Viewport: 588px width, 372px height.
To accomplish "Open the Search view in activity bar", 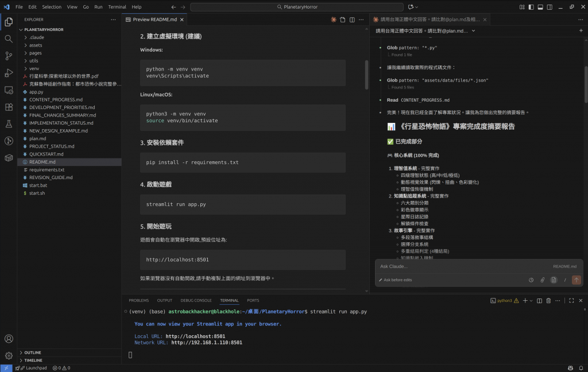I will [x=9, y=38].
